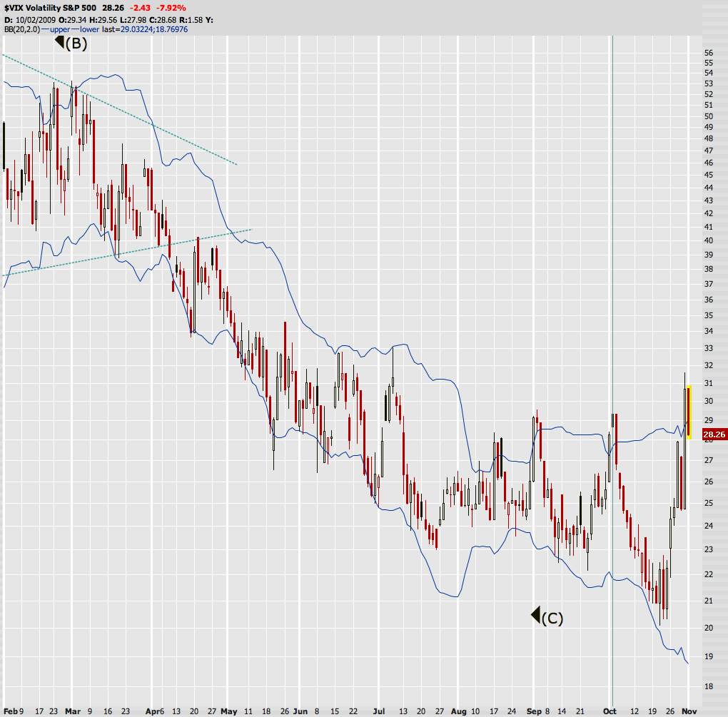
Task: Click the red 28.26 price tag on axis
Action: [x=714, y=434]
